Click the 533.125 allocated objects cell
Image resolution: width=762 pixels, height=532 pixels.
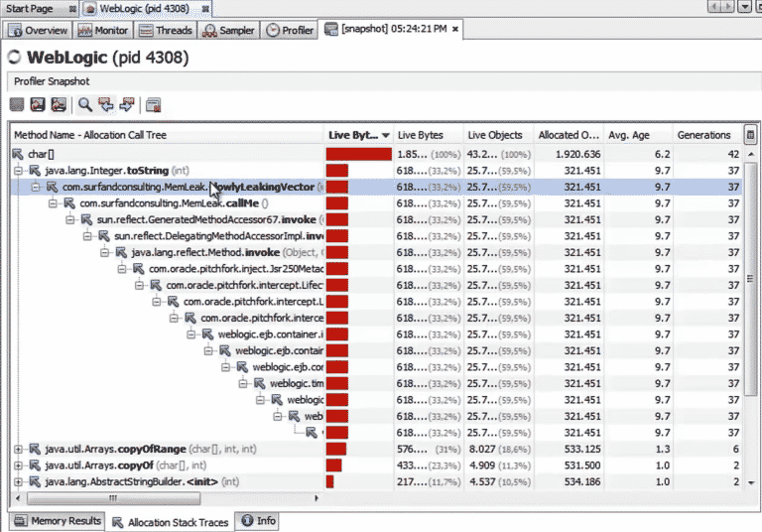tap(569, 449)
